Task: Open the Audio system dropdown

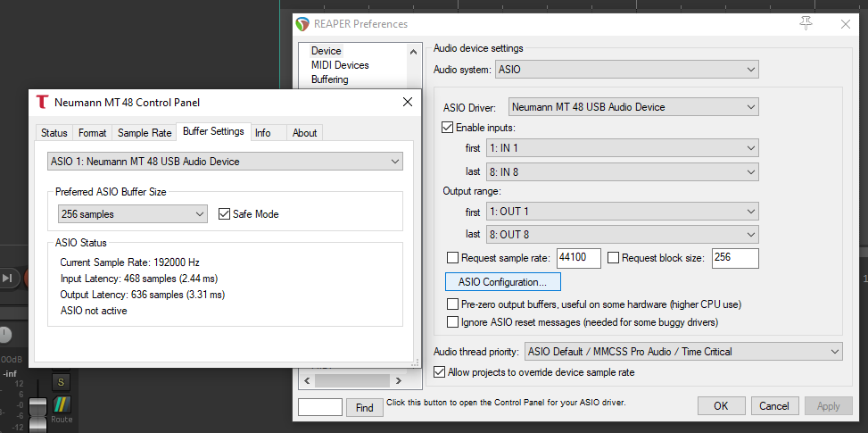Action: (x=626, y=70)
